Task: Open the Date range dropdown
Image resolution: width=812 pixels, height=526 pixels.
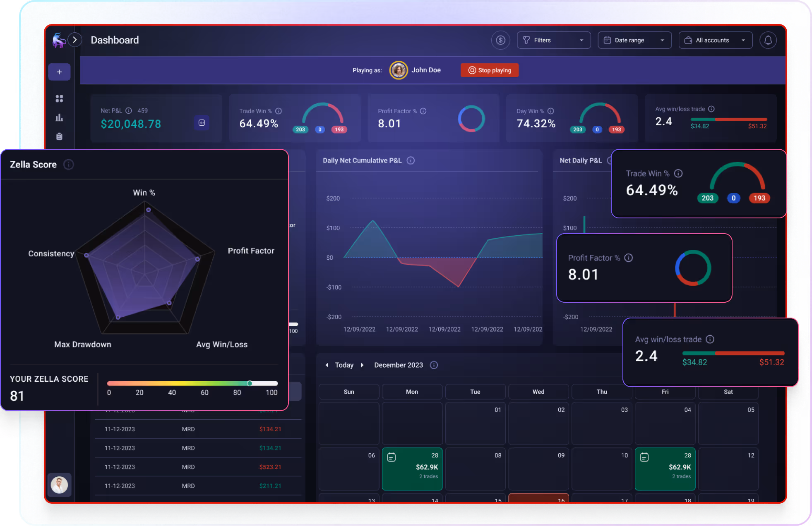Action: (634, 40)
